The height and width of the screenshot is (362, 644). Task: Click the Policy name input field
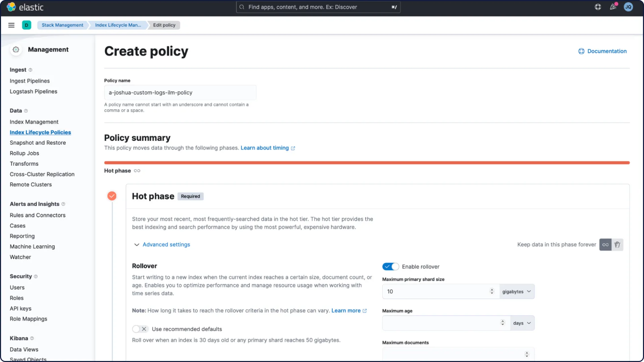[x=180, y=93]
